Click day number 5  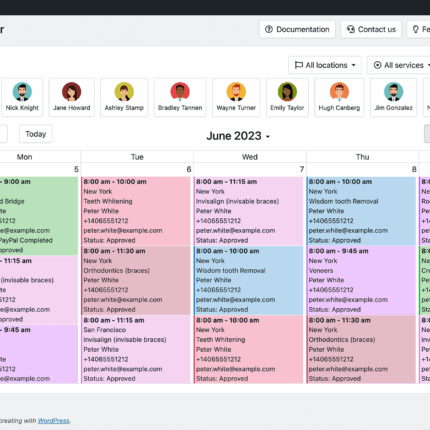pyautogui.click(x=76, y=169)
